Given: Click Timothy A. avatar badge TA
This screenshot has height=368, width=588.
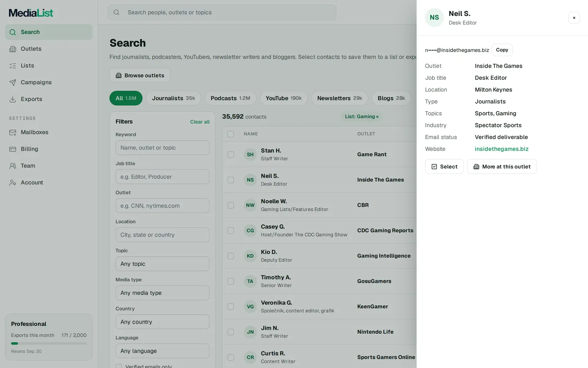Looking at the screenshot, I should point(250,281).
